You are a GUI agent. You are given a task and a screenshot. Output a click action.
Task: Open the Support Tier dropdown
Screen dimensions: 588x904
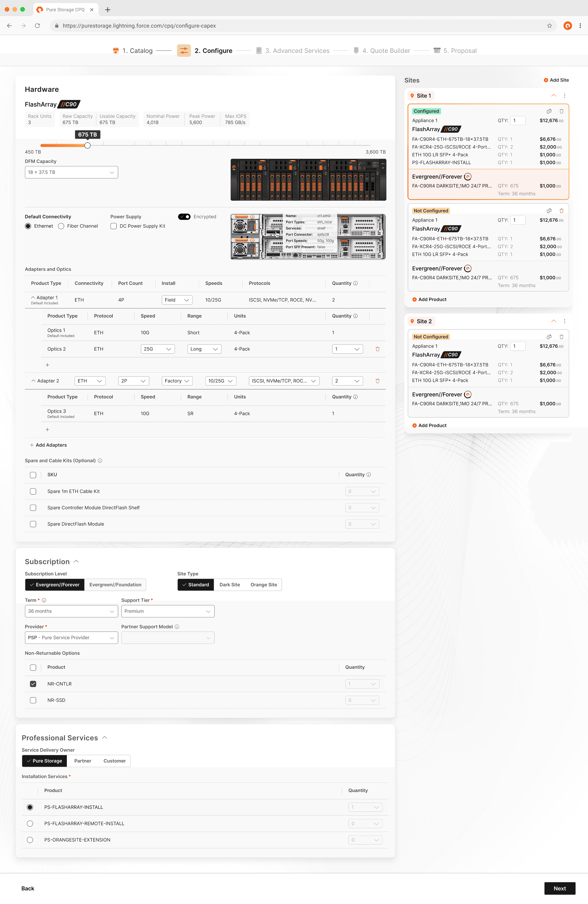tap(167, 611)
